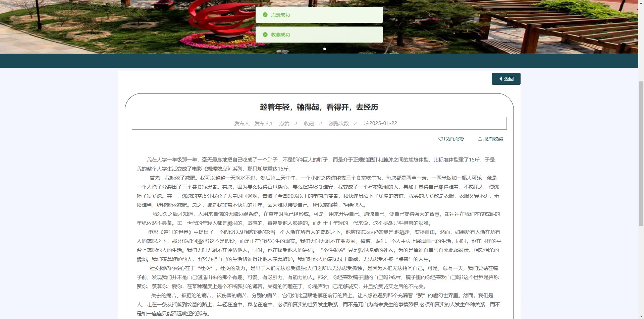Click the 点赞：2 like count

(x=288, y=124)
